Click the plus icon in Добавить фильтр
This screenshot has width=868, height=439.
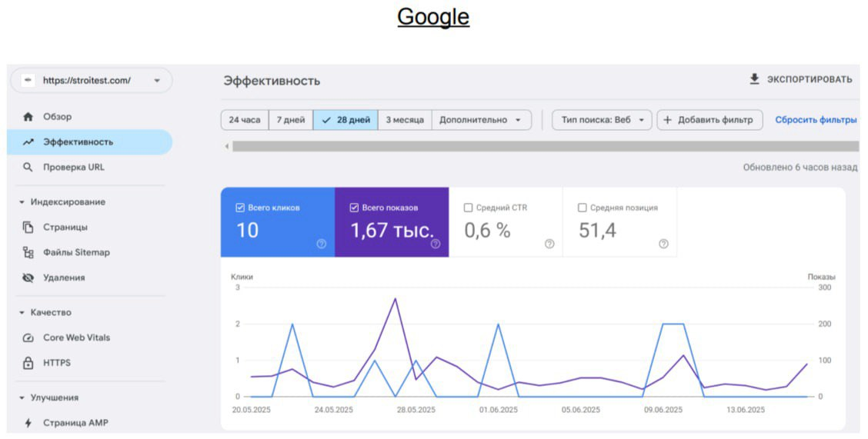pyautogui.click(x=667, y=120)
